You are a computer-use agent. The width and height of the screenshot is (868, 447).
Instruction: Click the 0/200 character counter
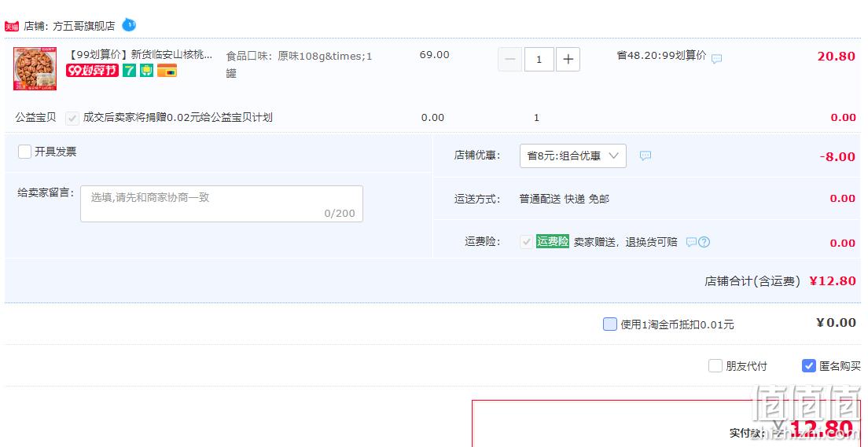point(340,213)
